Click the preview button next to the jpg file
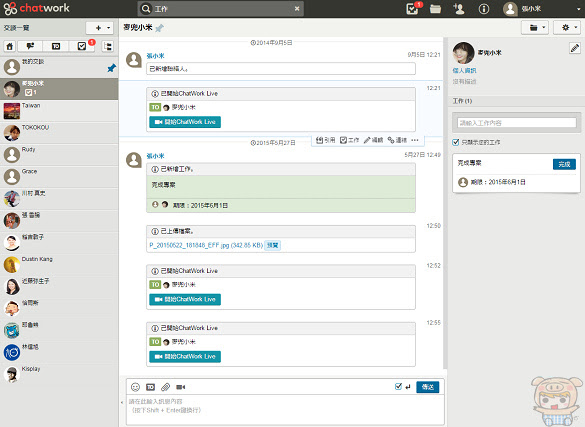 pyautogui.click(x=272, y=245)
